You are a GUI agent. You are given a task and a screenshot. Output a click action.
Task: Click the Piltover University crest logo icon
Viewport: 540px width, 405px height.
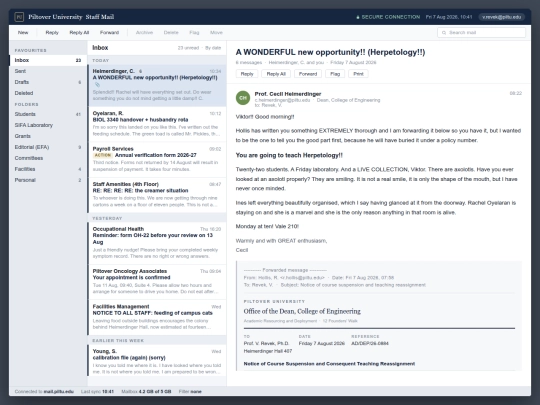click(19, 17)
